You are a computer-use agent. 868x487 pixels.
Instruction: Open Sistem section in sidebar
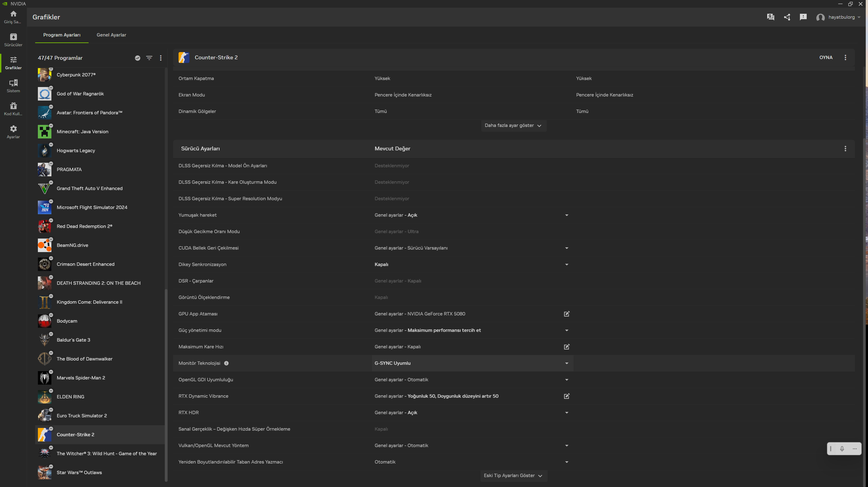point(13,86)
